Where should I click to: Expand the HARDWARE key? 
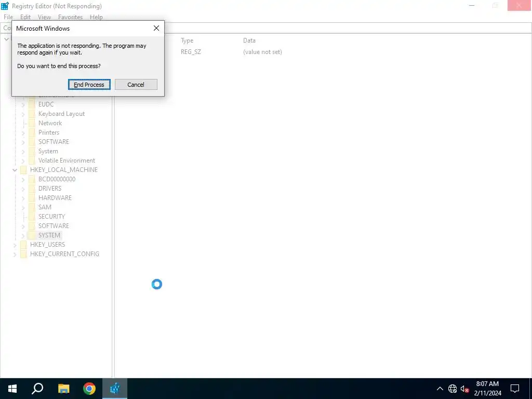[23, 198]
